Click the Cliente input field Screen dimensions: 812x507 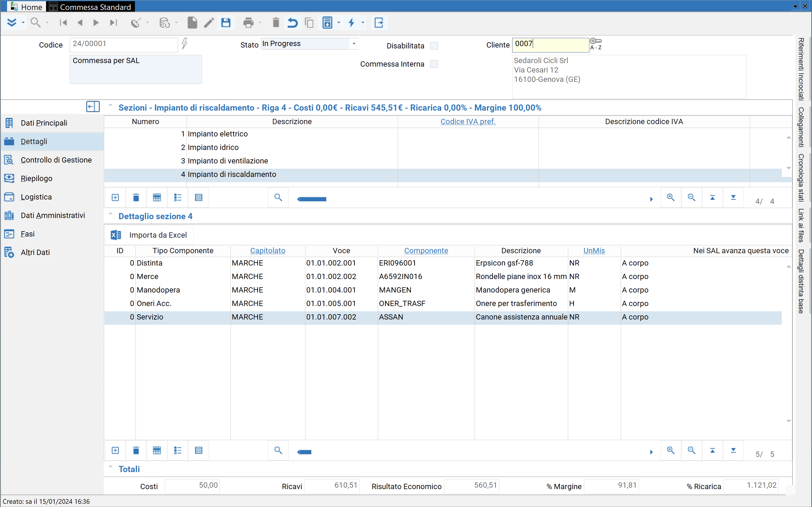(551, 45)
